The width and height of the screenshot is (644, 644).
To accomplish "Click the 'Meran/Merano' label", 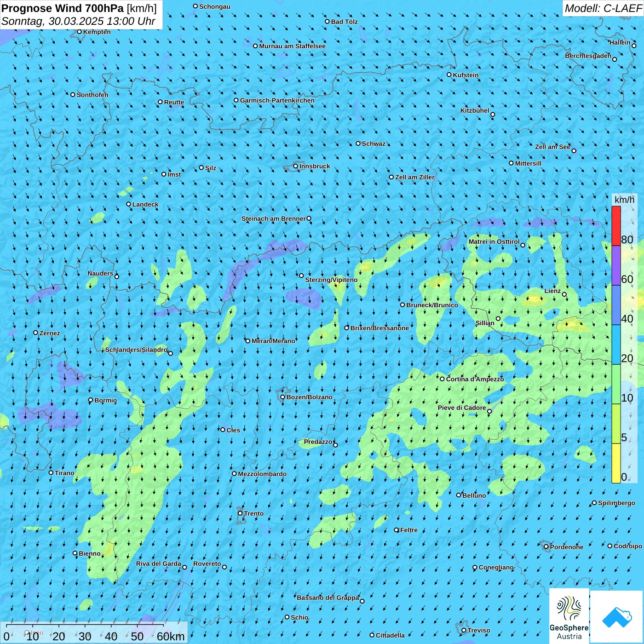I will tap(273, 341).
